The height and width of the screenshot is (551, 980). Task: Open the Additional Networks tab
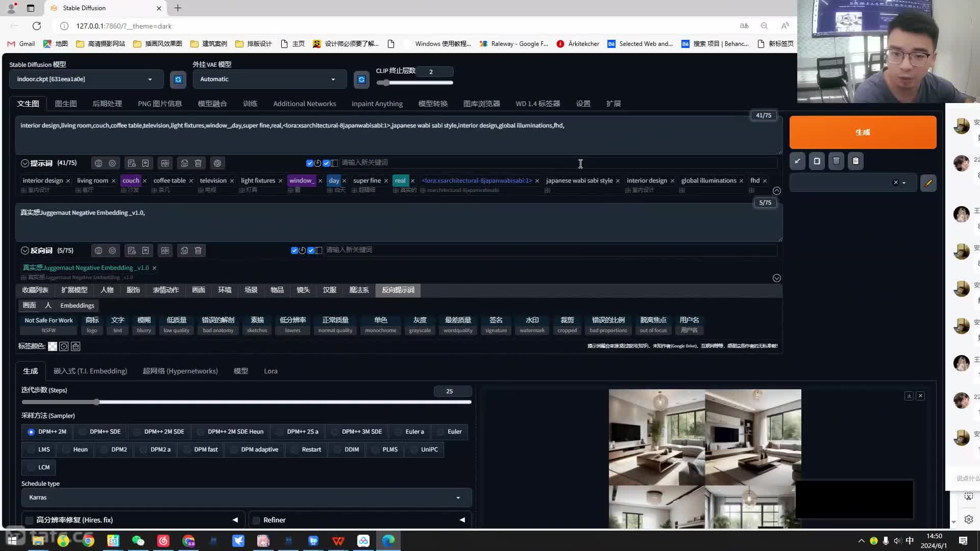[304, 104]
